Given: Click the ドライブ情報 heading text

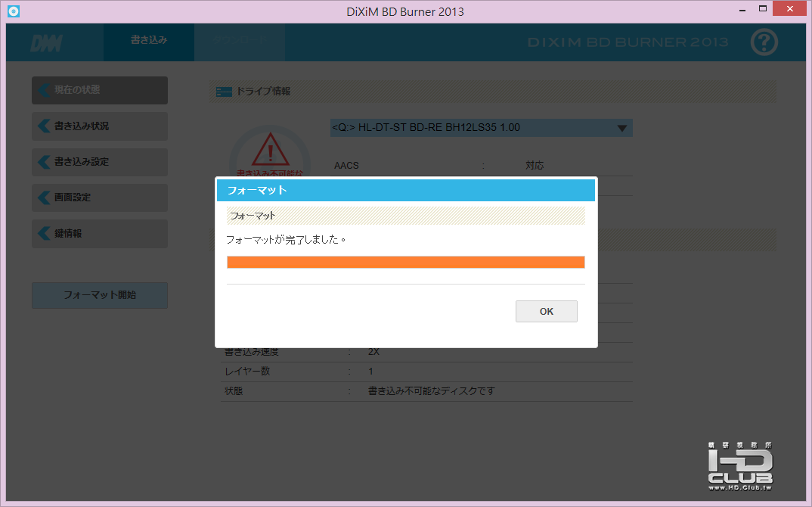Looking at the screenshot, I should (263, 92).
